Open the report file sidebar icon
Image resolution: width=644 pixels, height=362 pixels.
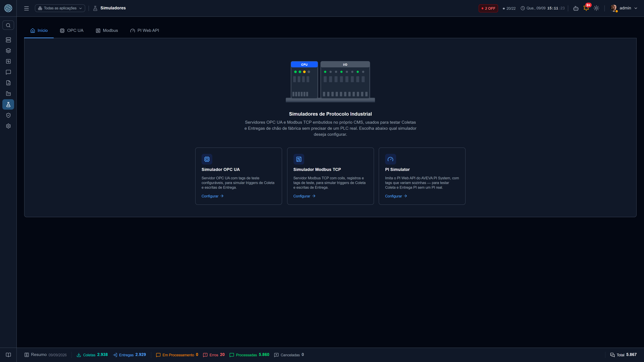[8, 83]
